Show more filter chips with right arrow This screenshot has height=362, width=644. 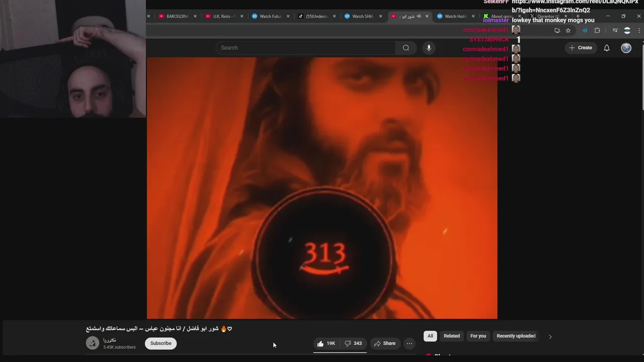click(550, 336)
